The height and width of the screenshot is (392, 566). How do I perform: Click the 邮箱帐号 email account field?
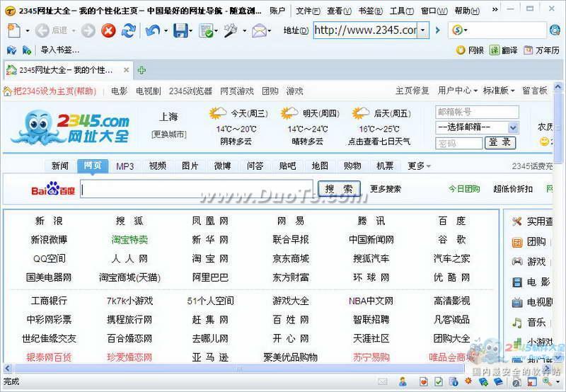(477, 112)
